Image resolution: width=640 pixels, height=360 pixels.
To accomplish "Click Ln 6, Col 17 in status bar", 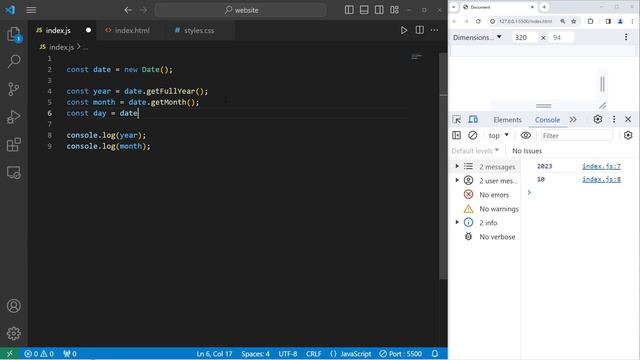I will point(214,354).
